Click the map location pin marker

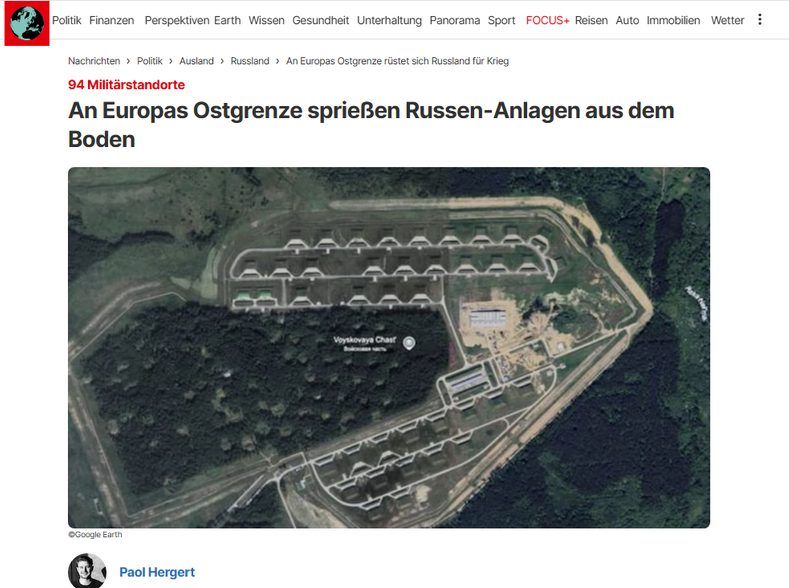click(410, 343)
